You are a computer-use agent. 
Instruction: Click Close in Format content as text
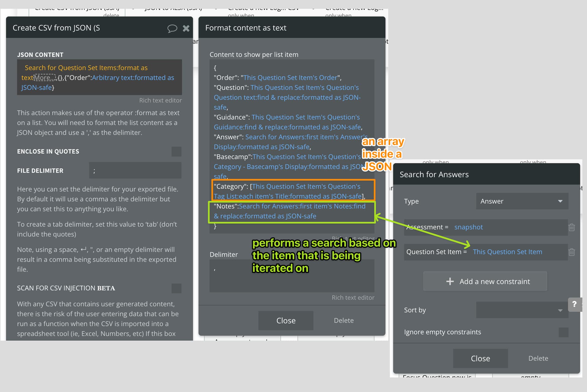pyautogui.click(x=286, y=321)
